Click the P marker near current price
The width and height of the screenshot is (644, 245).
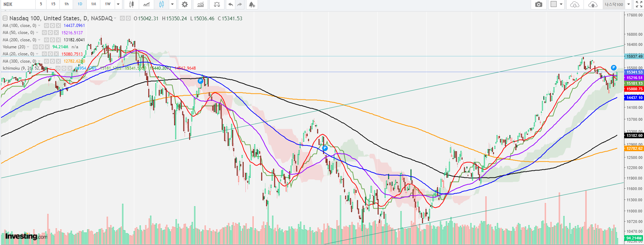tap(614, 68)
